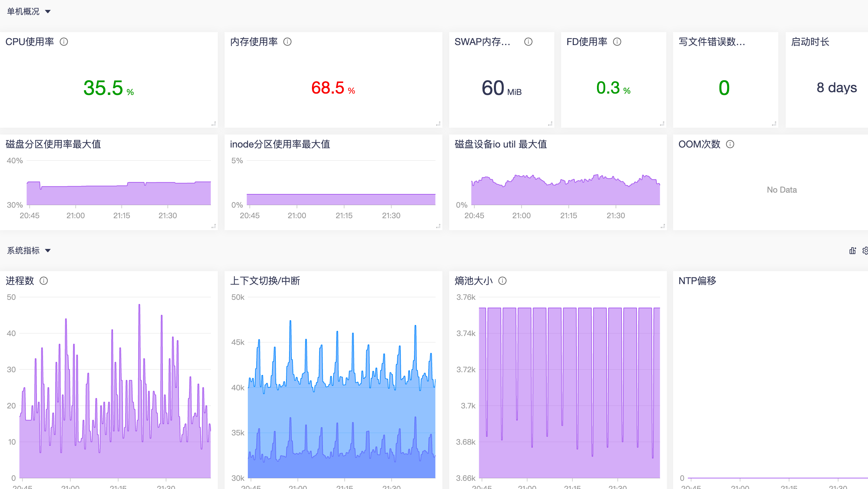Click the resize handle on FD使用率 panel
The height and width of the screenshot is (489, 868).
point(662,124)
